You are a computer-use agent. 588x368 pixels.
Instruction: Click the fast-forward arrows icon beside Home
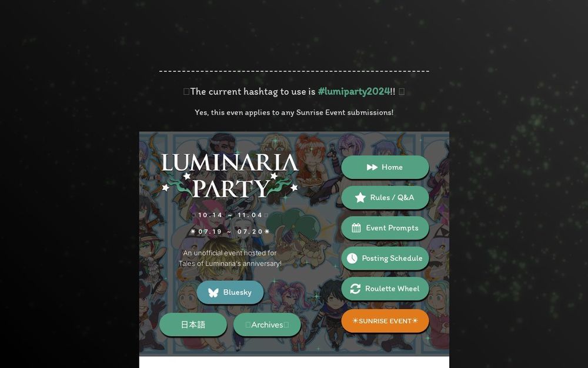pos(372,167)
